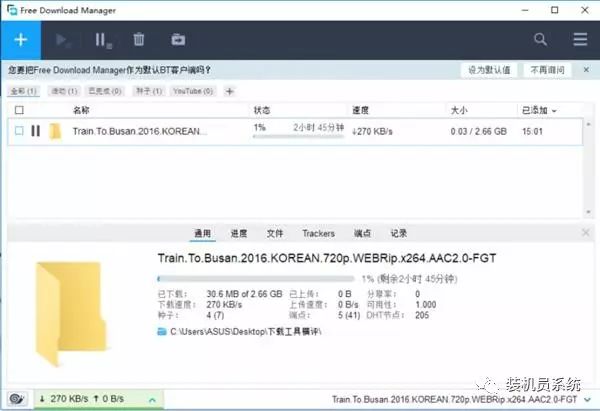Expand the speed panel up chevron
The height and width of the screenshot is (411, 600).
point(152,400)
